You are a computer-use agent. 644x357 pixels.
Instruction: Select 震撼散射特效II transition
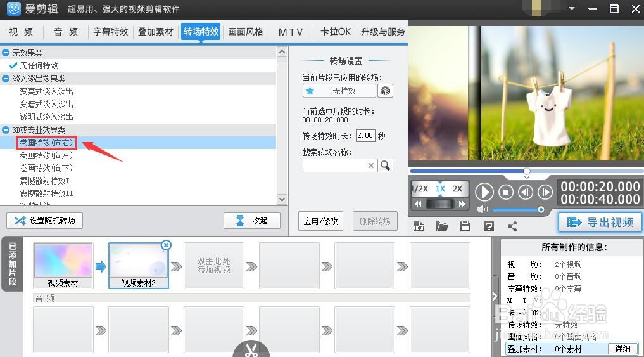point(46,193)
